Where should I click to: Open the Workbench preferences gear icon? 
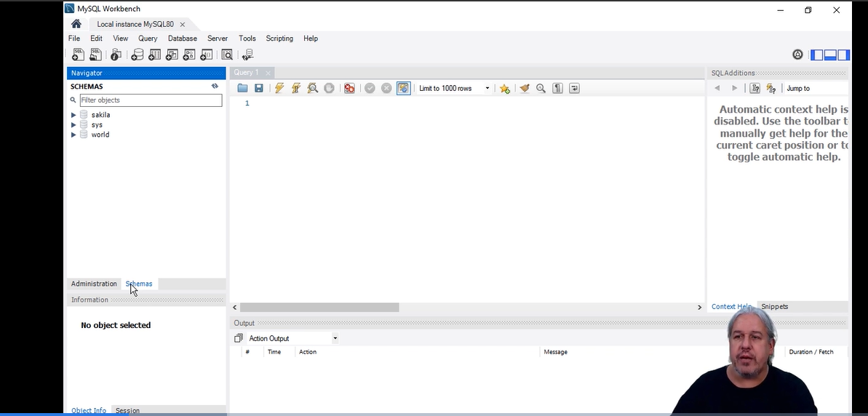(x=797, y=55)
